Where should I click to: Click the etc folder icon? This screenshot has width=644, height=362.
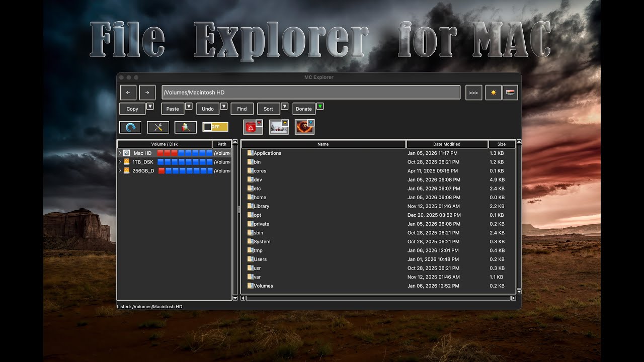click(x=250, y=189)
